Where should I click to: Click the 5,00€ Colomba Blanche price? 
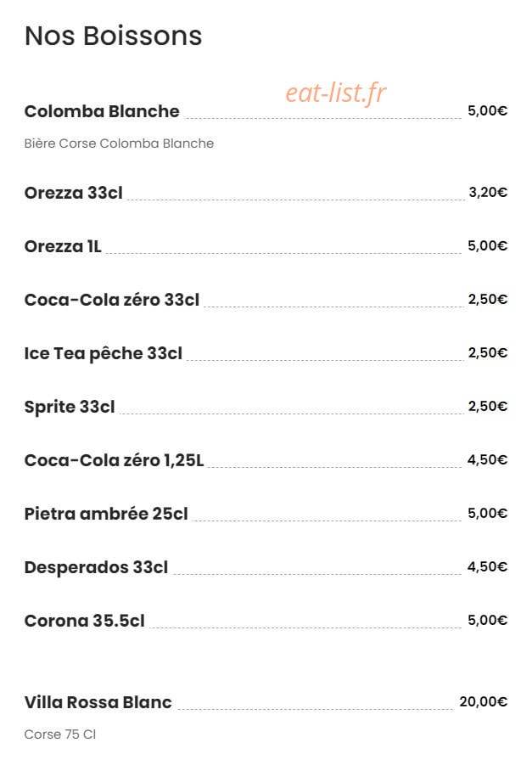pyautogui.click(x=487, y=110)
